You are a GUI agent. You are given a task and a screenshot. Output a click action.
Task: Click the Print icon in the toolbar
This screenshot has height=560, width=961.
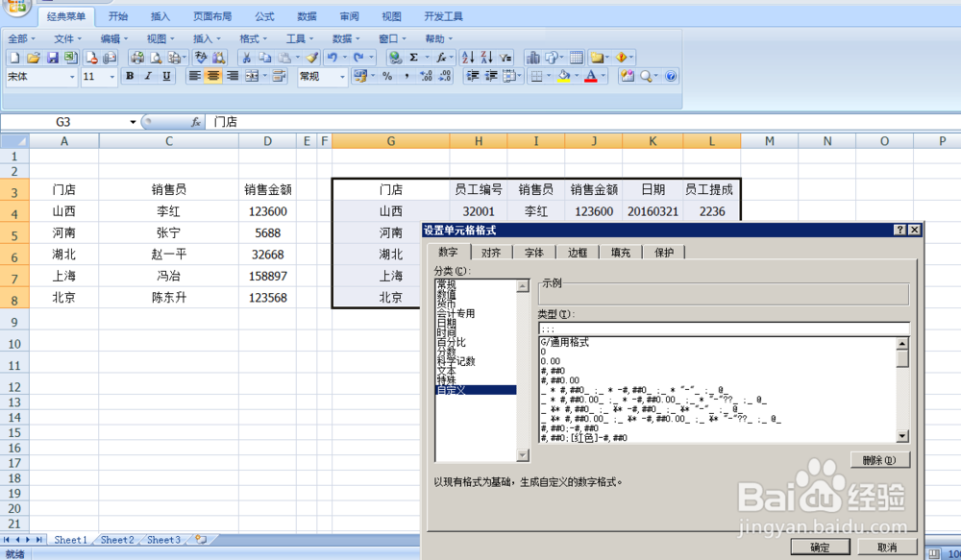[137, 58]
